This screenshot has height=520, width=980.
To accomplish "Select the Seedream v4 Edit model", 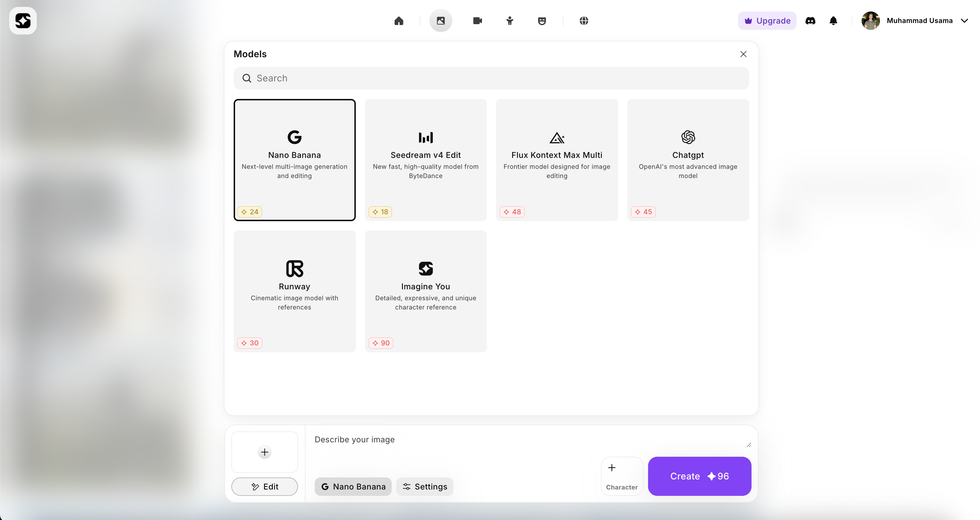I will pyautogui.click(x=426, y=160).
